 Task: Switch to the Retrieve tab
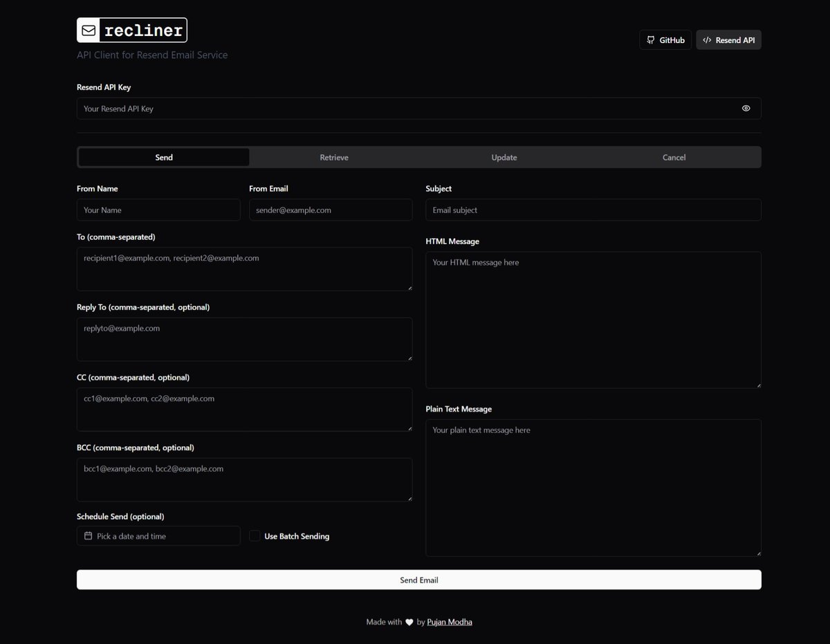click(334, 157)
